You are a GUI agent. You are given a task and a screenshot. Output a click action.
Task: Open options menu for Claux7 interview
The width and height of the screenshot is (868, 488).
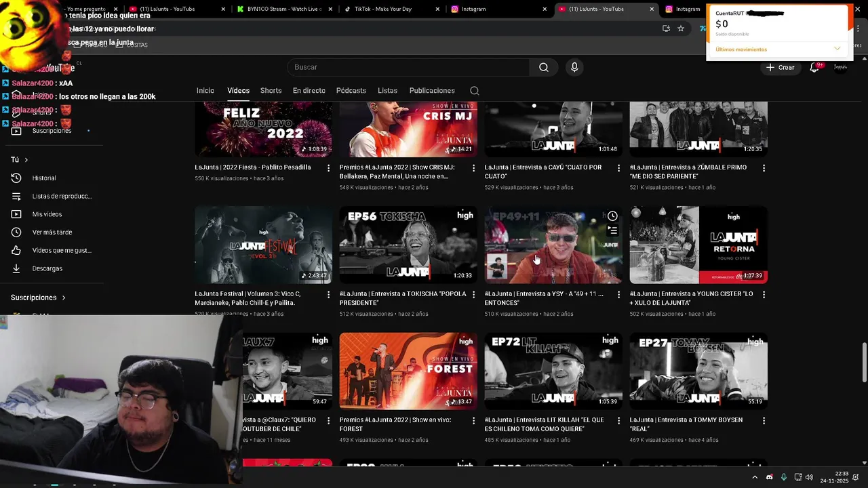(x=329, y=421)
